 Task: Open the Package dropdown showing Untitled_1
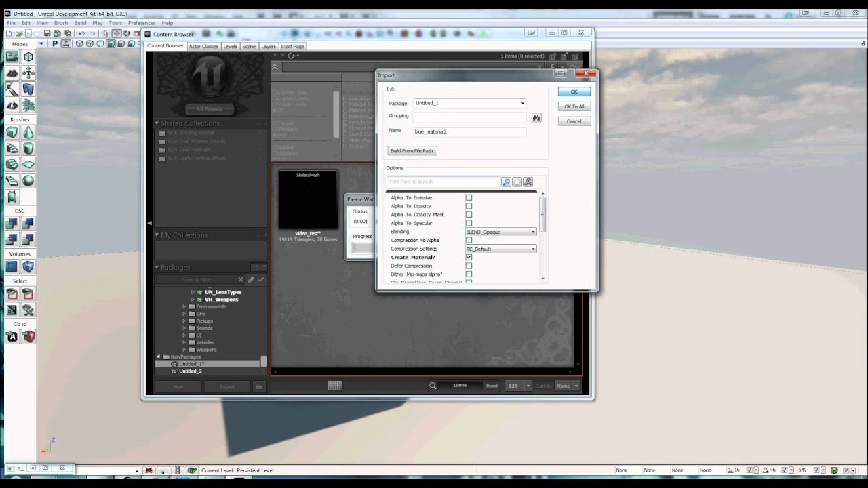tap(469, 103)
